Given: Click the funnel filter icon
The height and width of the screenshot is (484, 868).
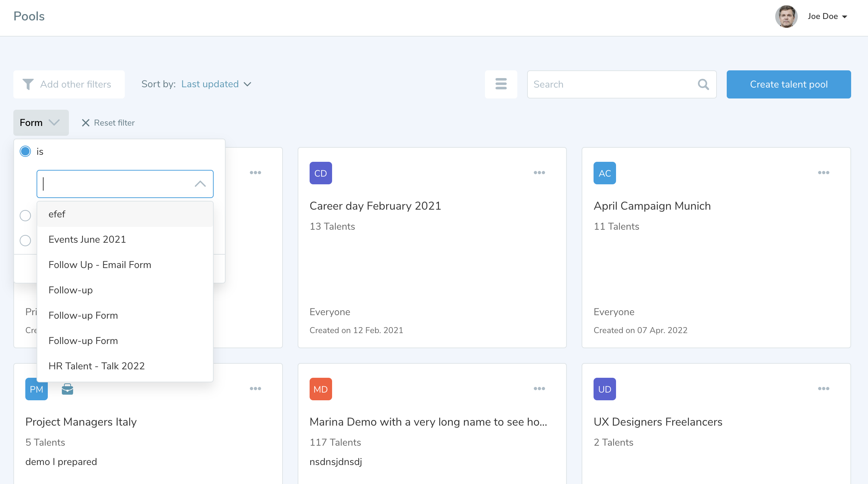Looking at the screenshot, I should point(28,84).
